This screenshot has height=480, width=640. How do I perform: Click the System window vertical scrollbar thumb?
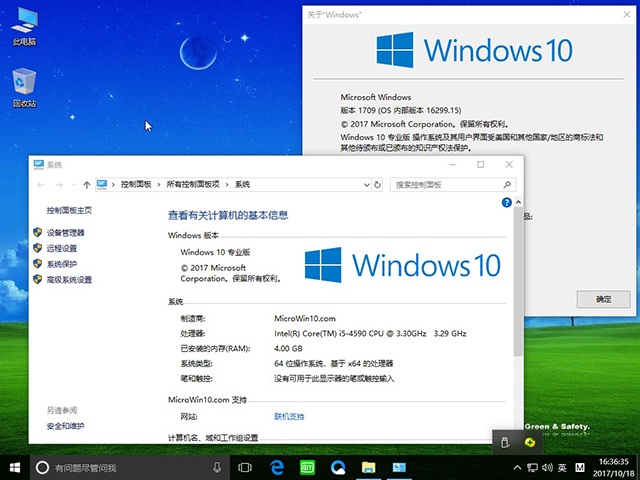[518, 282]
